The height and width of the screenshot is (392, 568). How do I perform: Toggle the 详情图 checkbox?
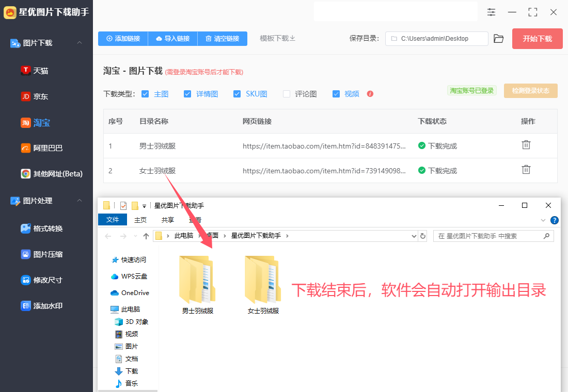coord(187,94)
